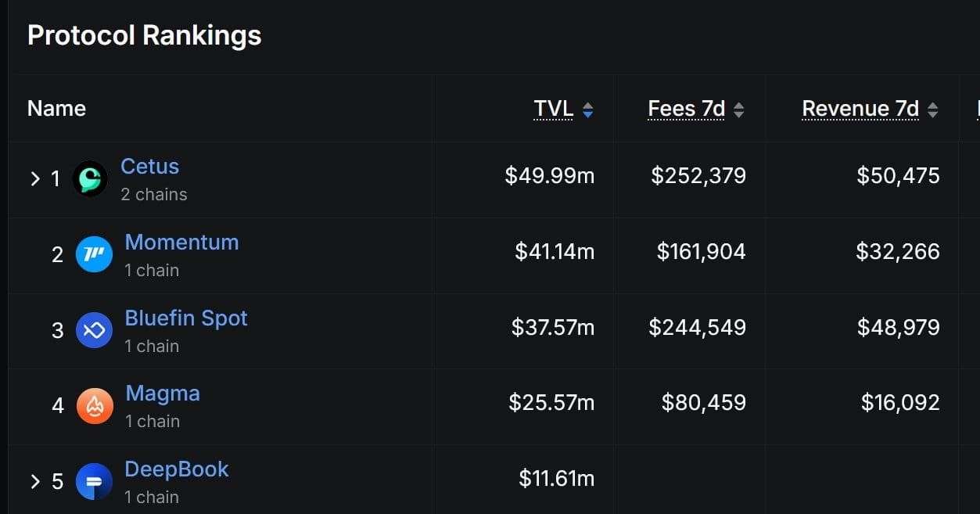Expand the DeepBook row chevron
Viewport: 980px width, 514px height.
[35, 481]
